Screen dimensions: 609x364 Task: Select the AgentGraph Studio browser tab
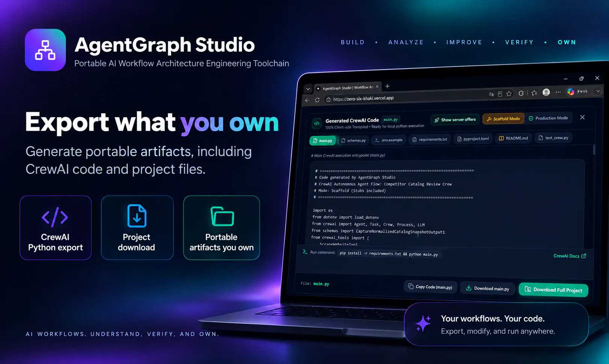348,87
